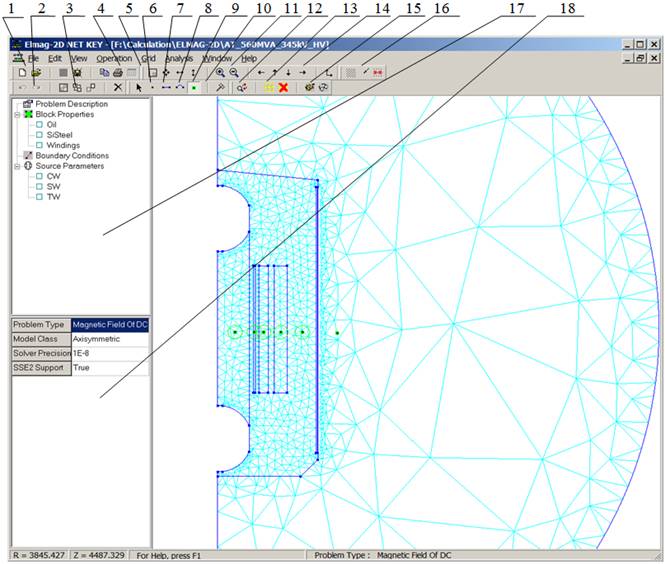Viewport: 665px width, 564px height.
Task: Click the Magnetic Field Of DC value cell
Action: (110, 325)
